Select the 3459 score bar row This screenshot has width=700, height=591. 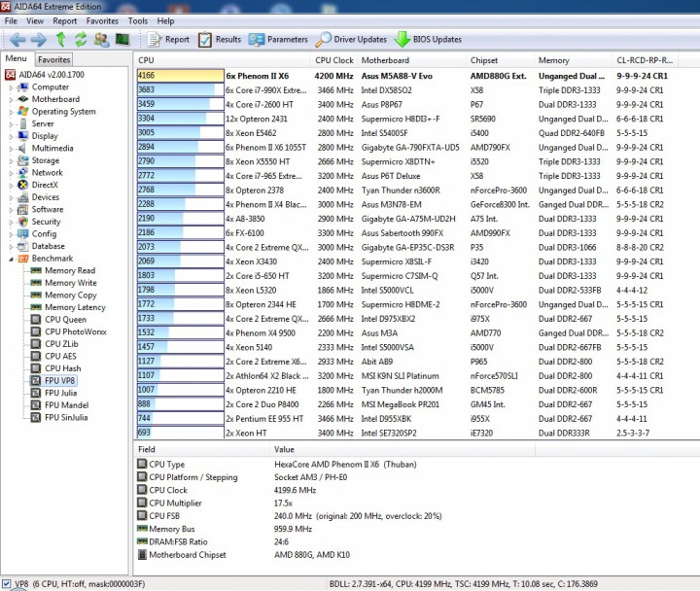[x=181, y=104]
